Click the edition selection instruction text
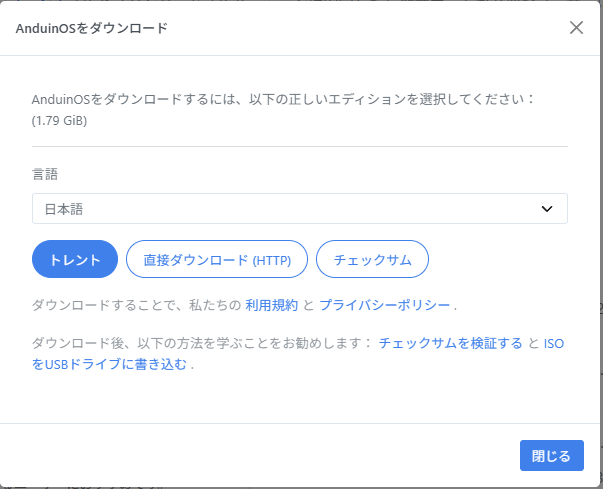The image size is (603, 489). pyautogui.click(x=284, y=99)
